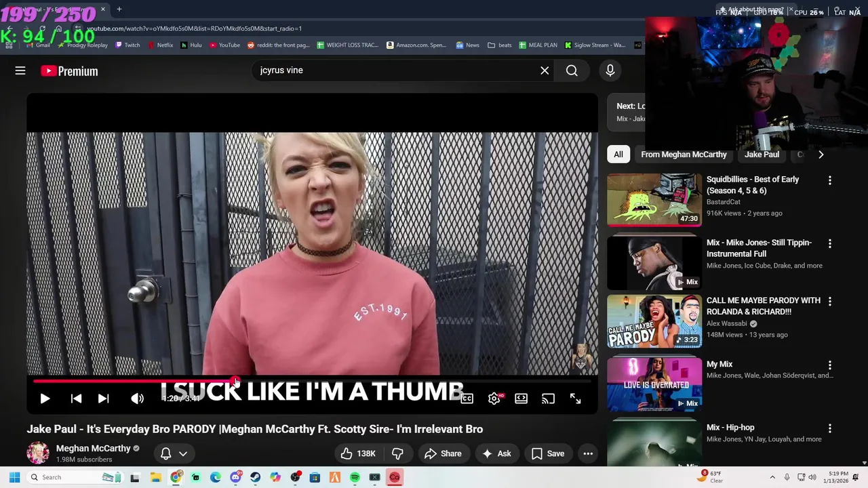
Task: Open the Mix Hip-hop title
Action: (730, 428)
